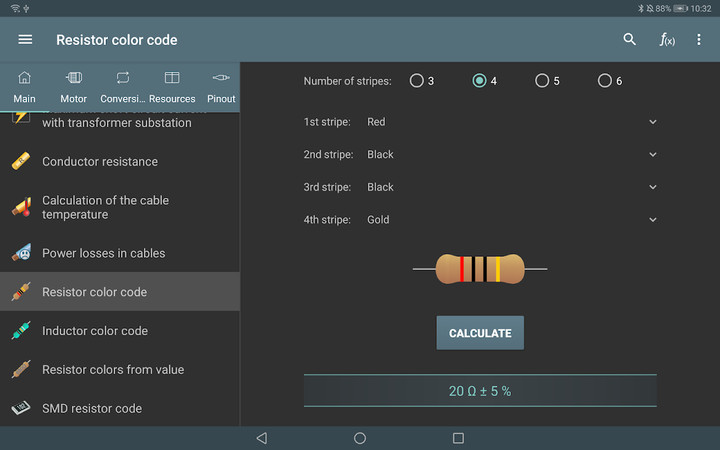Switch to the Conversi... tab label
Screen dimensions: 720x450
pyautogui.click(x=123, y=99)
